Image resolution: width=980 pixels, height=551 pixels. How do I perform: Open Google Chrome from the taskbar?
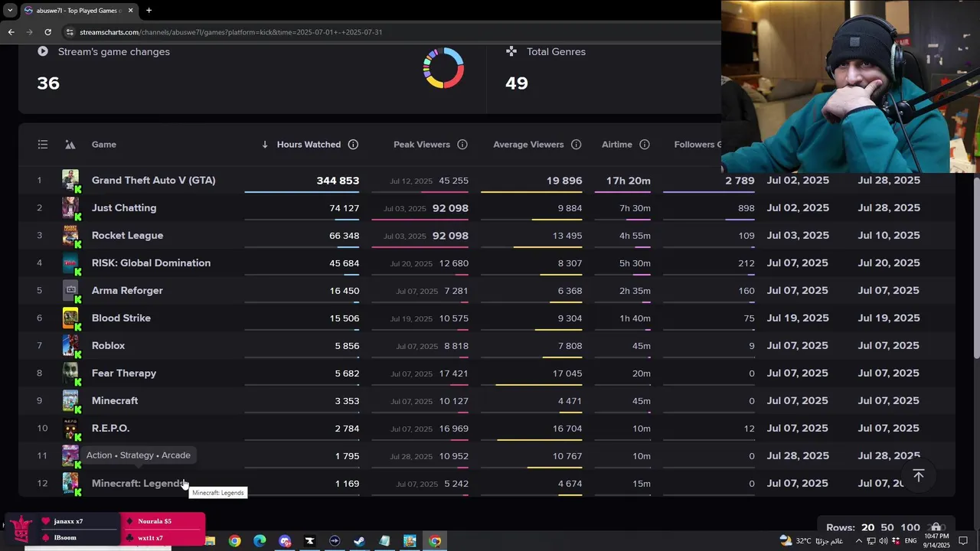tap(234, 541)
